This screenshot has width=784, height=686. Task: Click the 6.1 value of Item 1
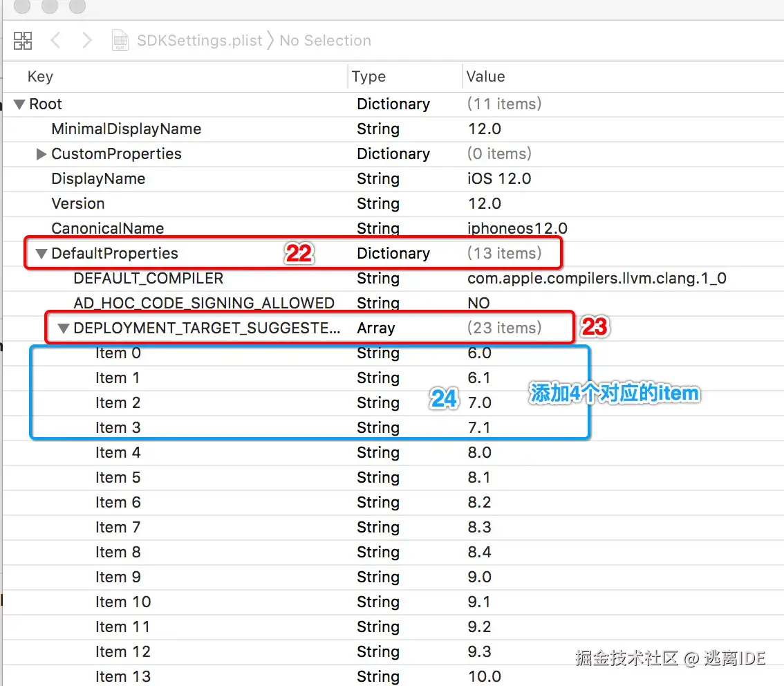point(478,378)
